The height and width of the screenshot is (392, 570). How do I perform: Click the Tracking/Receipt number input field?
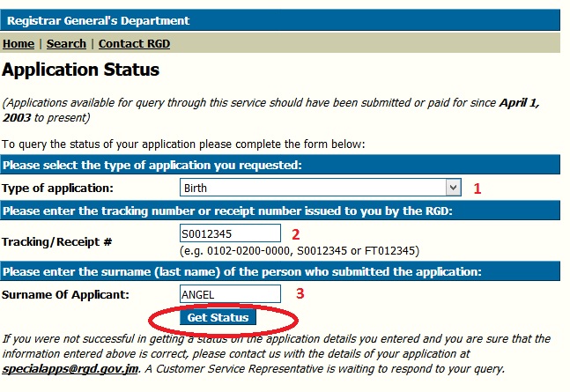click(230, 233)
